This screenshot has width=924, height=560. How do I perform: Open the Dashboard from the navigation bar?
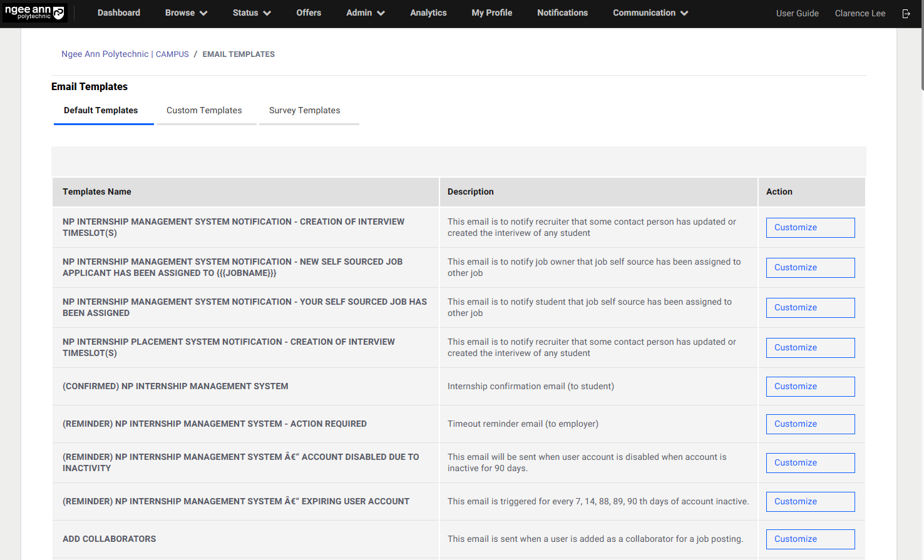click(x=118, y=13)
